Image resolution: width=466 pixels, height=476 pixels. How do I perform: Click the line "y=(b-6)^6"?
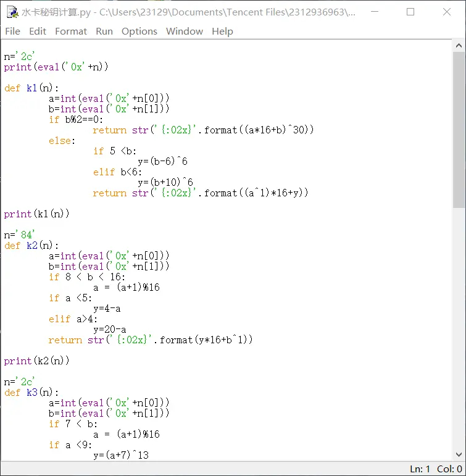coord(163,161)
